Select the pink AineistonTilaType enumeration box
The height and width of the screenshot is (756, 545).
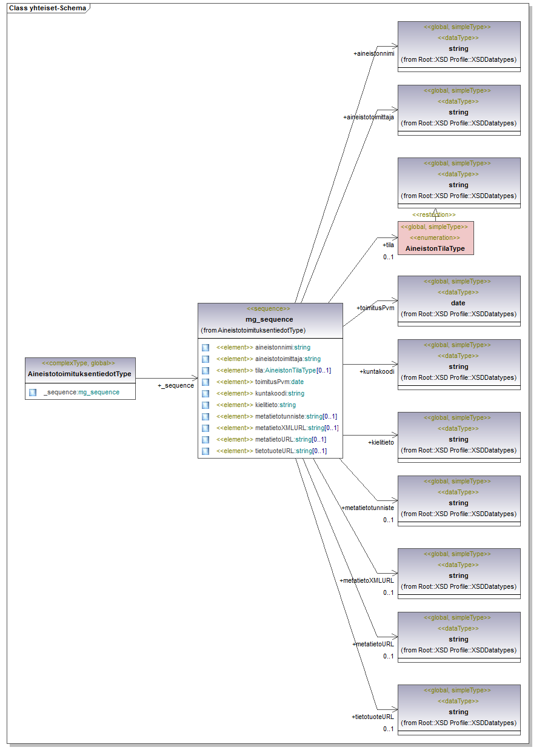(x=435, y=238)
